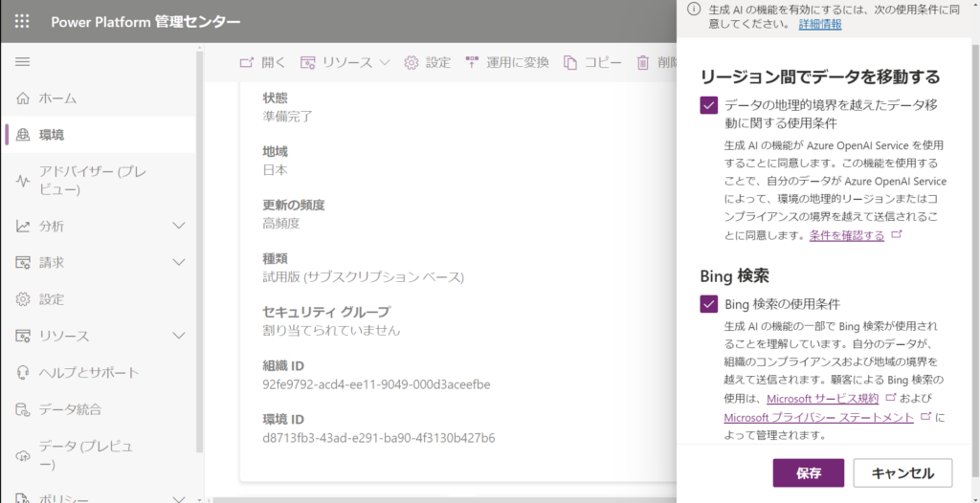This screenshot has height=503, width=980.
Task: Click the 環境 environments icon
Action: coord(23,135)
